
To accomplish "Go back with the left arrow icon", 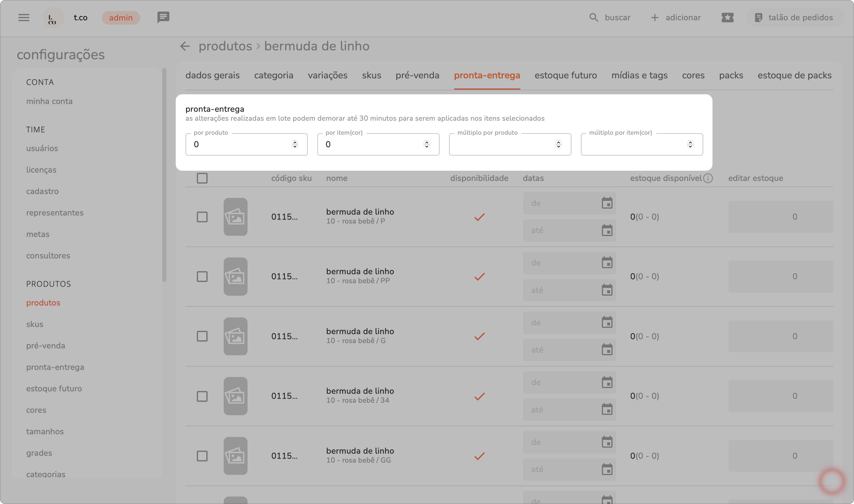I will (x=185, y=46).
